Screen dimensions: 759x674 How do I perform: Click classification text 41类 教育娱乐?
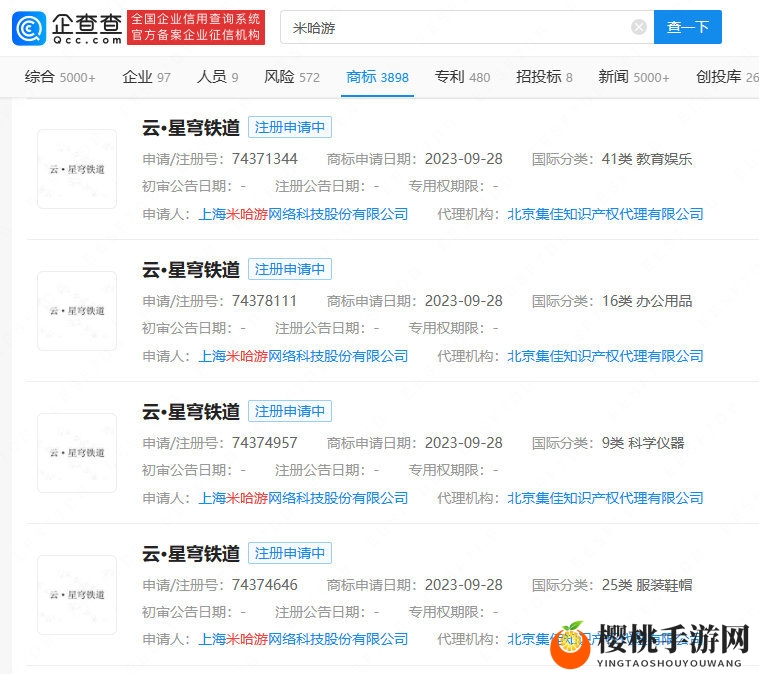(647, 159)
